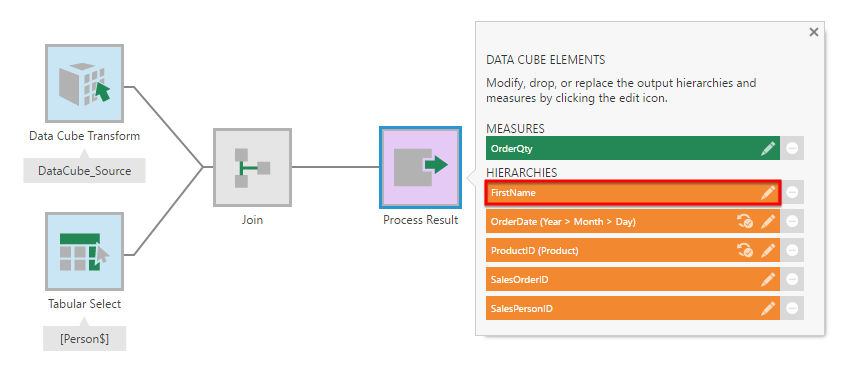The image size is (850, 371).
Task: Close the Data Cube Elements panel
Action: pyautogui.click(x=813, y=33)
